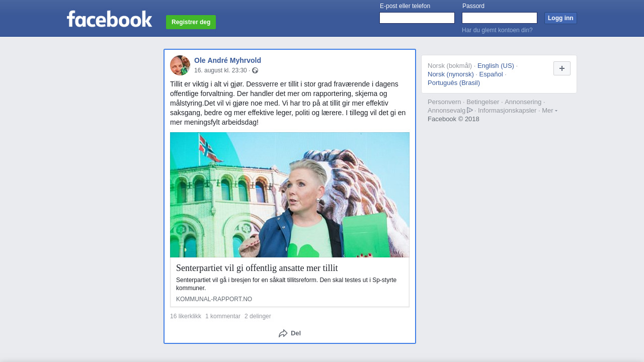Viewport: 644px width, 362px height.
Task: Switch language to Español
Action: coord(491,74)
